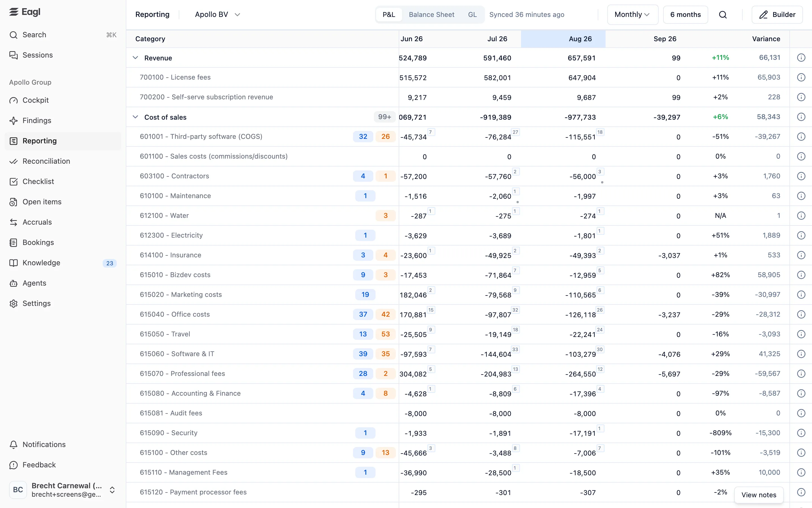Click the Variance column header
812x508 pixels.
pos(766,39)
